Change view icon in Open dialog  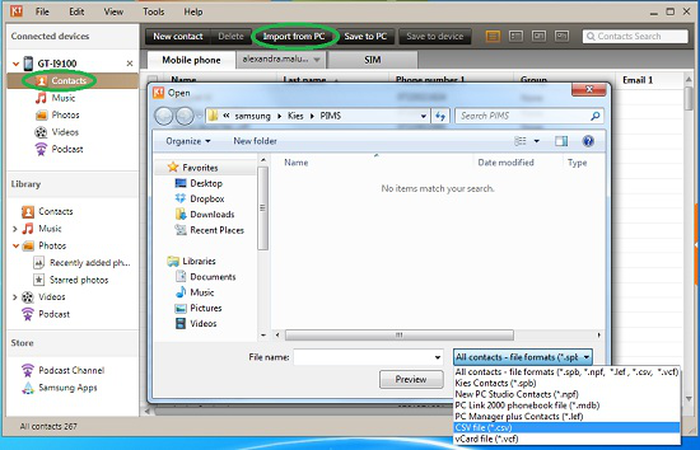521,141
